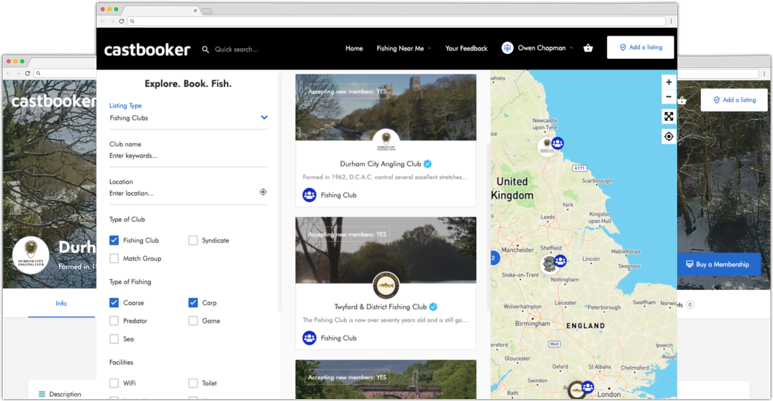This screenshot has height=401, width=773.
Task: Open the third listing's bridge photo
Action: pyautogui.click(x=386, y=379)
